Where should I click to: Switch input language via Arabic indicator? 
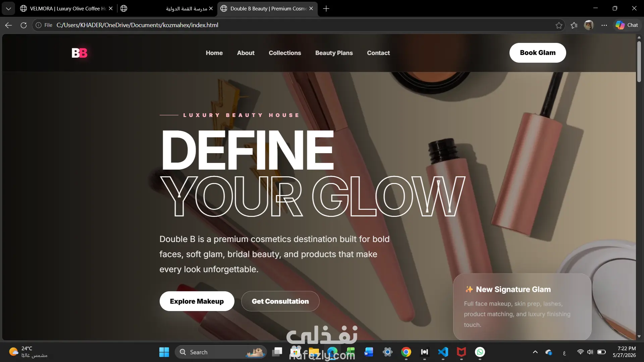pyautogui.click(x=565, y=352)
